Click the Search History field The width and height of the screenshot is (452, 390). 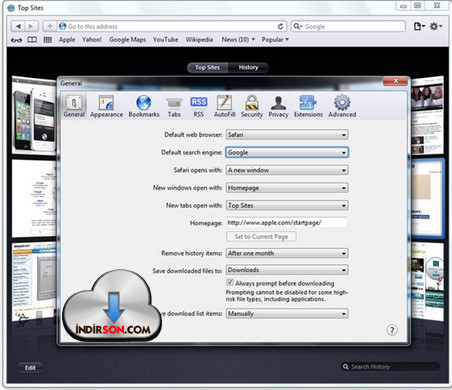click(390, 367)
